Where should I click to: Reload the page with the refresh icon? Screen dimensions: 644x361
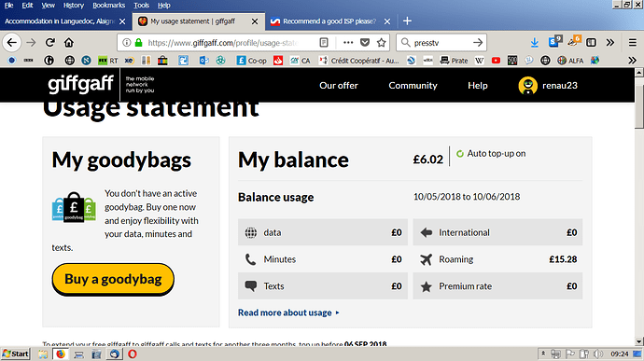pos(50,42)
